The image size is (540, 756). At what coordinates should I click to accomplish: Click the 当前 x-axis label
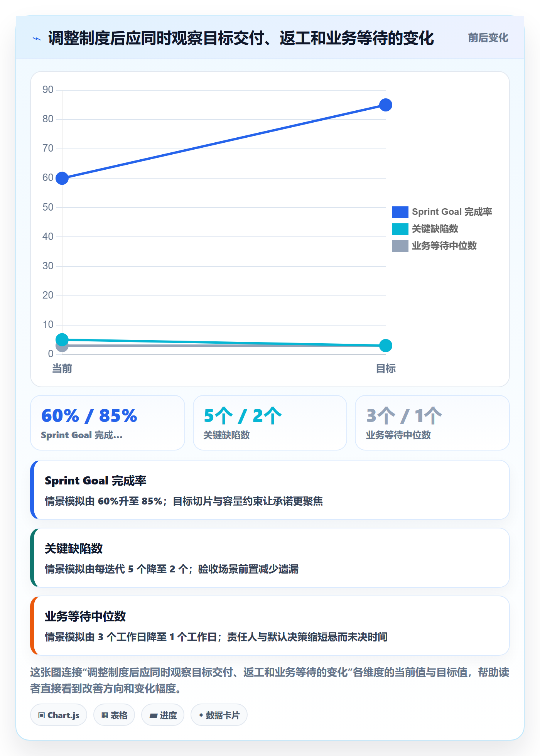pos(62,369)
